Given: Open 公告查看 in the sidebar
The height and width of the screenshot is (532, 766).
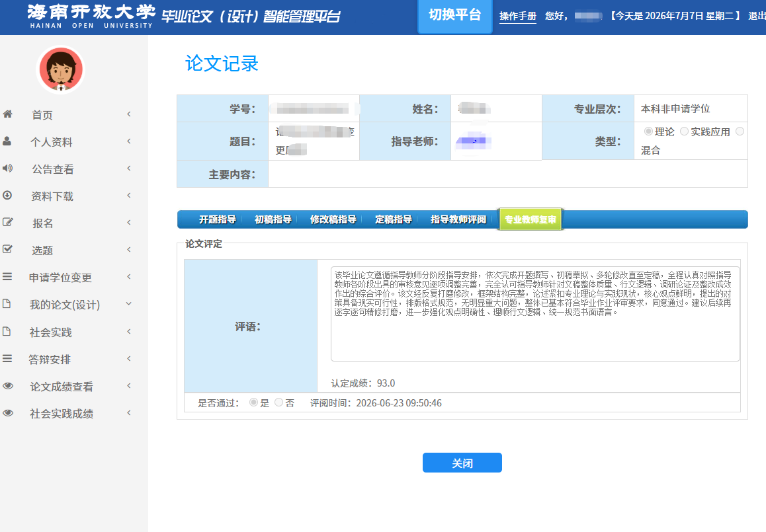Looking at the screenshot, I should click(x=53, y=169).
